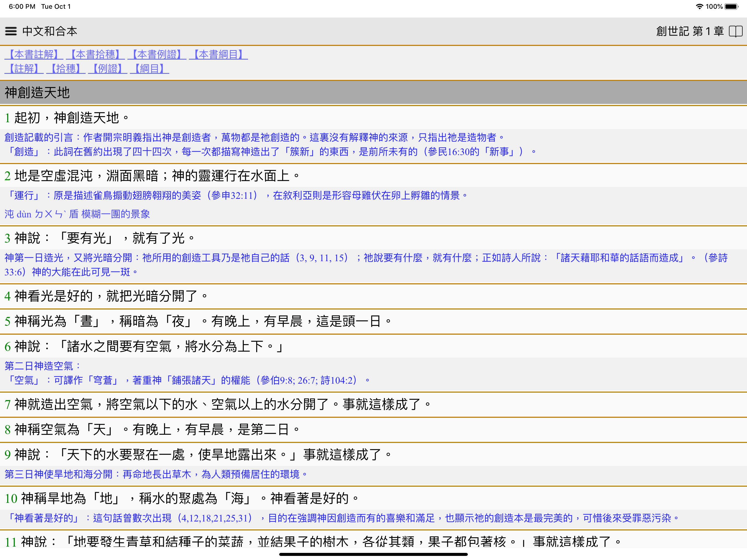Select verse 8 神稱空氣為「天」

(373, 430)
